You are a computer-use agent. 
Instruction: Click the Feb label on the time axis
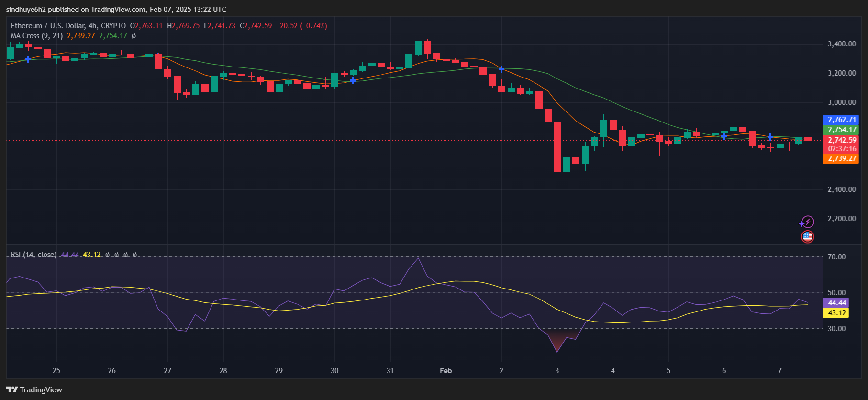(445, 371)
